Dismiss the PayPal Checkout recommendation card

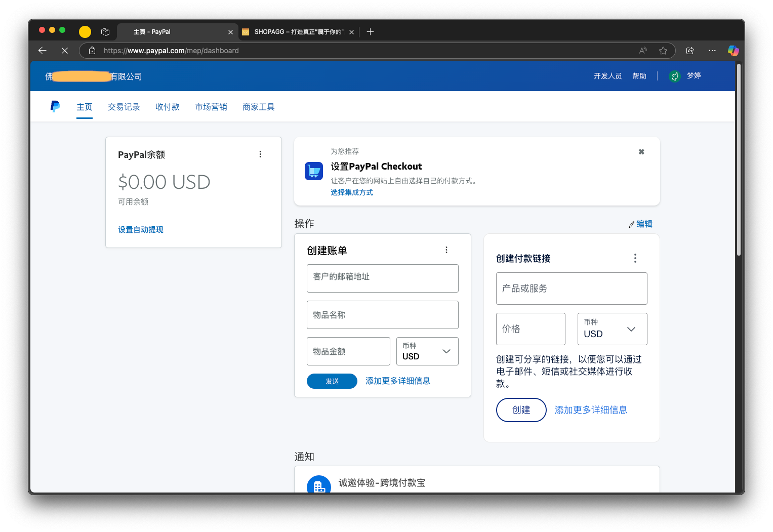(641, 152)
